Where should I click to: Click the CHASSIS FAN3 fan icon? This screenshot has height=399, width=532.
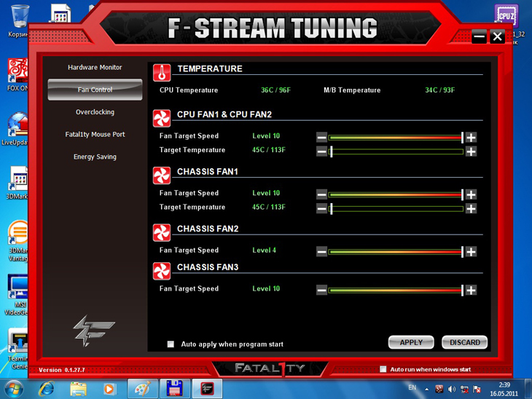click(161, 270)
